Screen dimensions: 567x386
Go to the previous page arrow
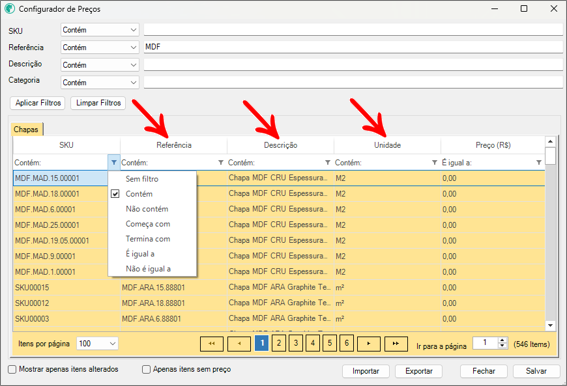(239, 343)
